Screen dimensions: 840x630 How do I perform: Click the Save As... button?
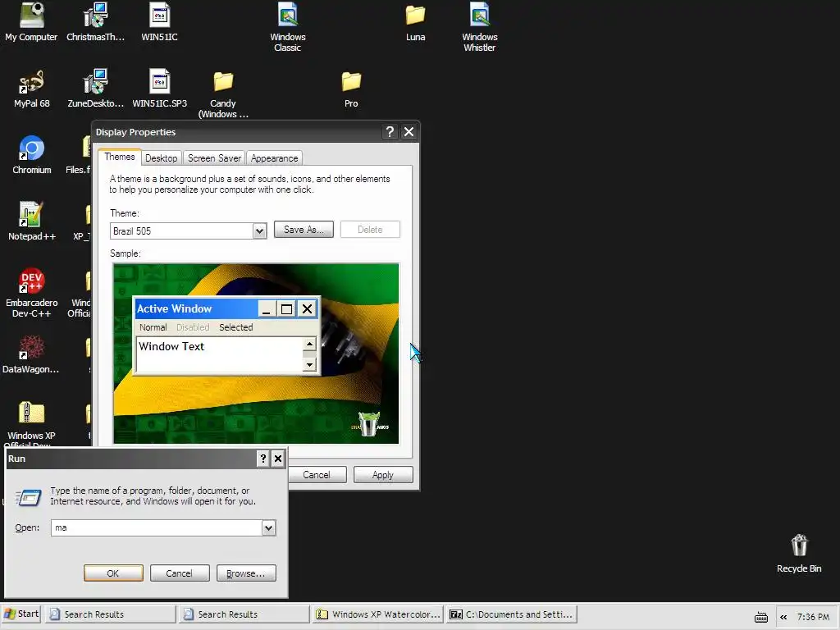click(304, 230)
